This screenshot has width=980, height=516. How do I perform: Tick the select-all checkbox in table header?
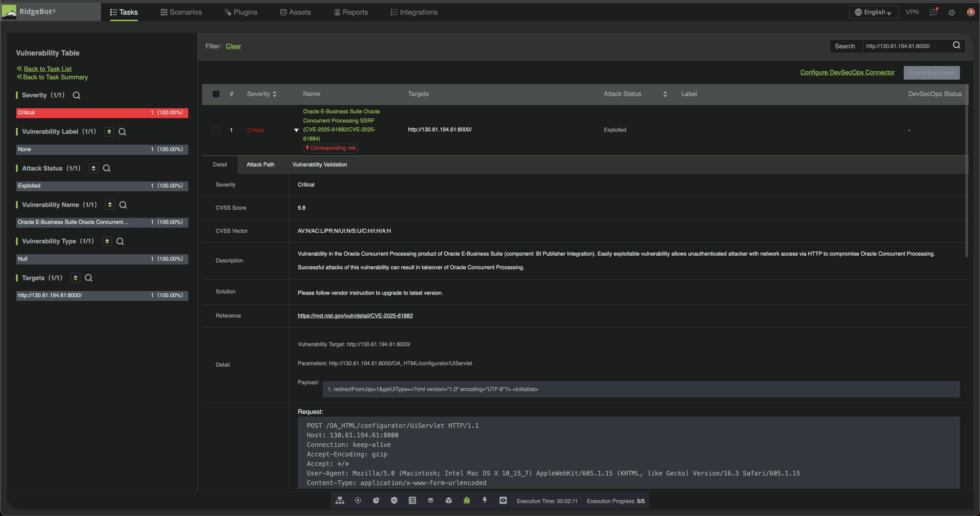click(x=216, y=94)
